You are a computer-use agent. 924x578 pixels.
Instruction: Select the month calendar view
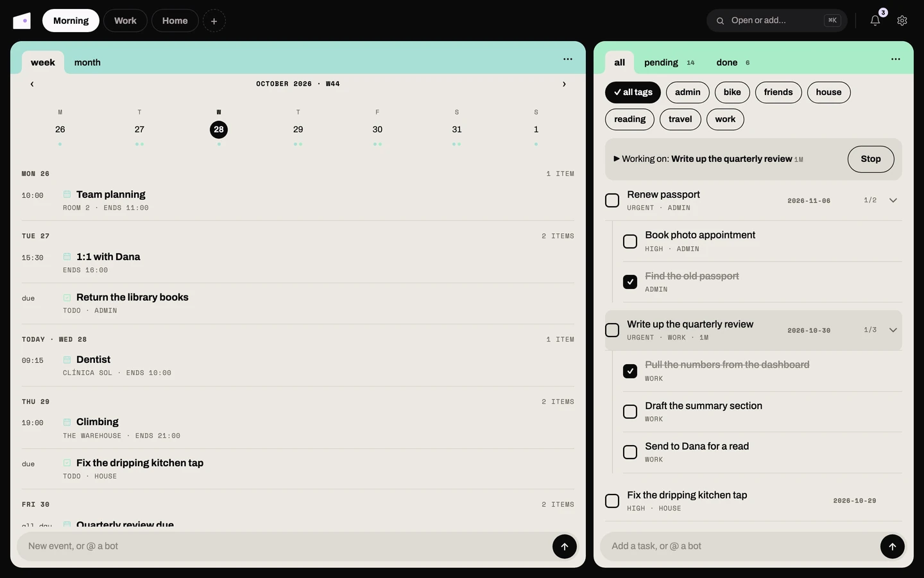coord(87,62)
